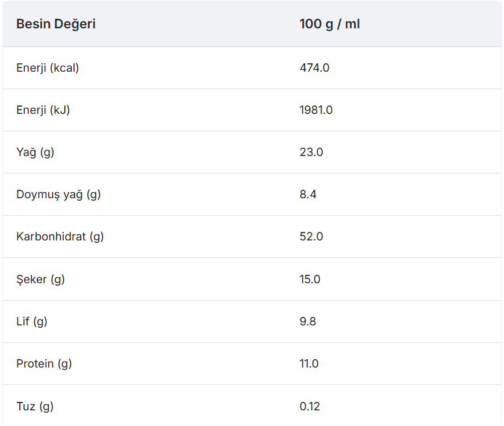Select the Doymuş yağ (g) label
504x426 pixels.
coord(58,194)
